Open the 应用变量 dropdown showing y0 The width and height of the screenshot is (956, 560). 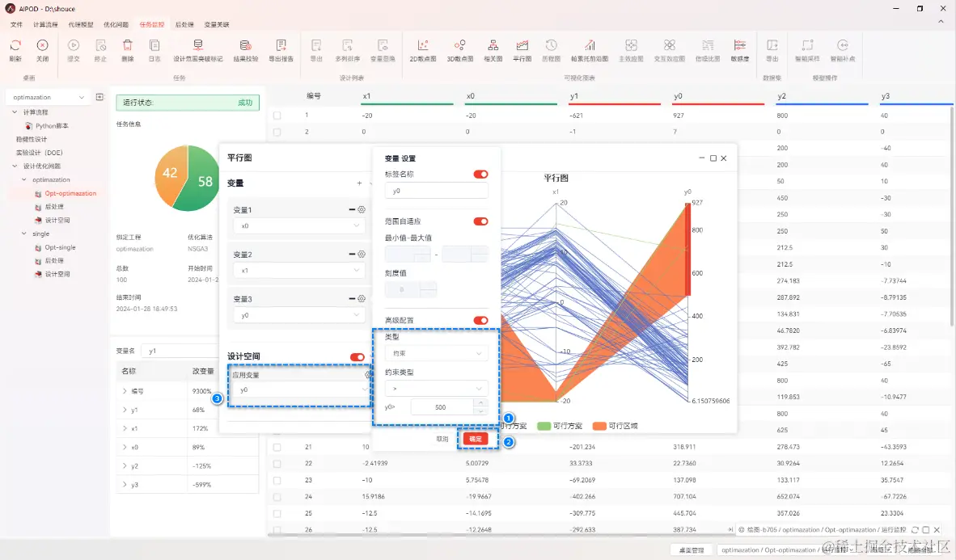pyautogui.click(x=301, y=390)
